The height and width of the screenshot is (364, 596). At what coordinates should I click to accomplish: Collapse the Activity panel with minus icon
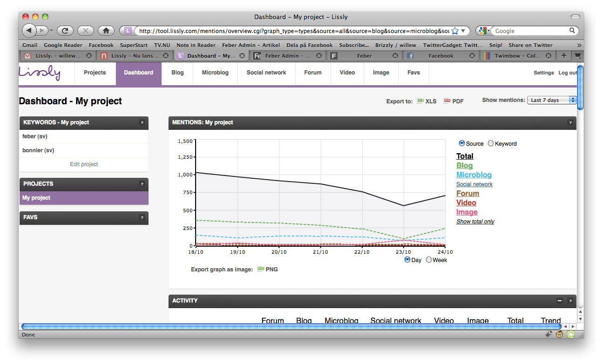(x=560, y=301)
